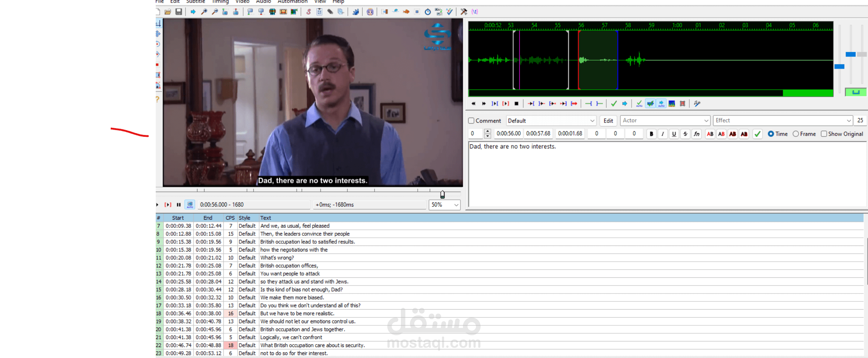
Task: Open a subtitle file with the folder icon
Action: pos(168,12)
